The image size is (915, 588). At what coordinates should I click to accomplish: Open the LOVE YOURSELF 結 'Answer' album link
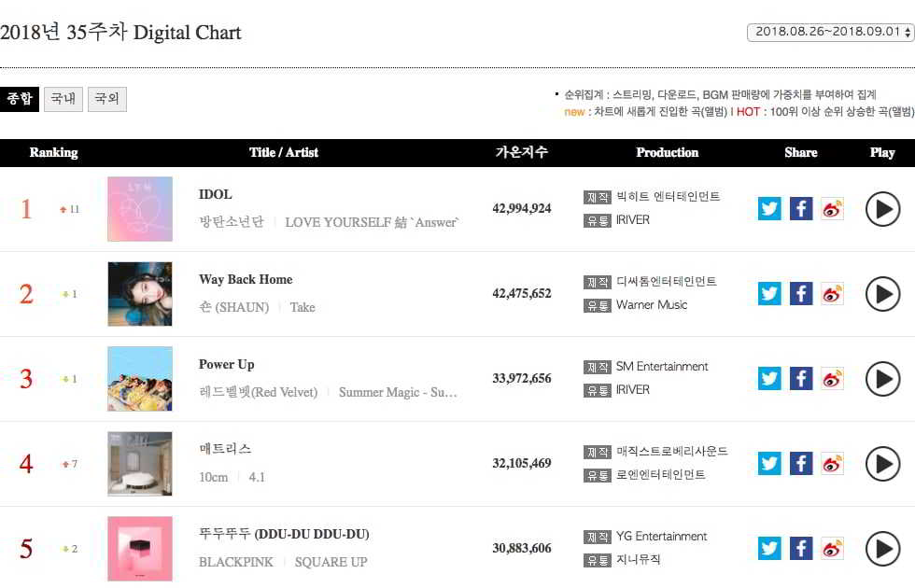(372, 222)
